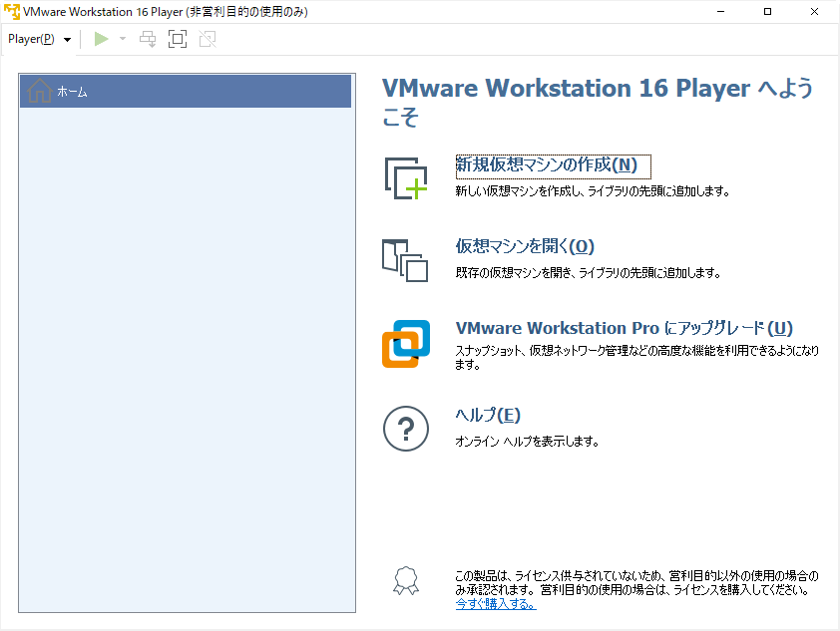Click the home icon in the sidebar

pos(38,90)
